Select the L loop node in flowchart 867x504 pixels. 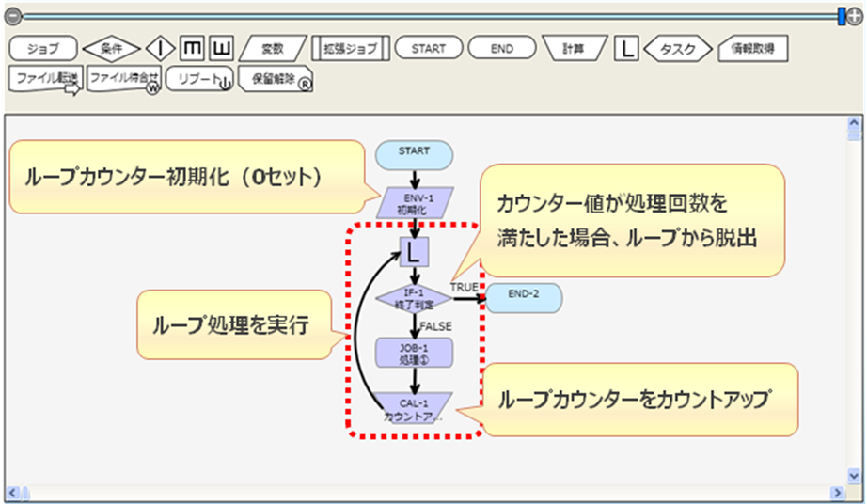414,252
